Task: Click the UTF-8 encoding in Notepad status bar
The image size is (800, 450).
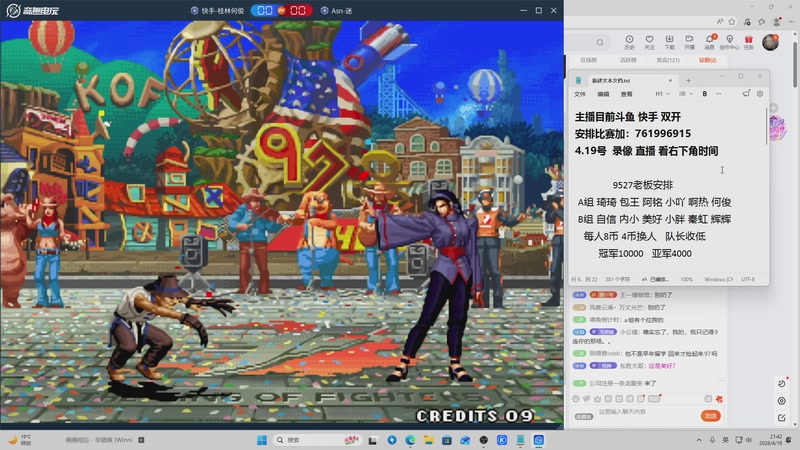Action: click(747, 280)
